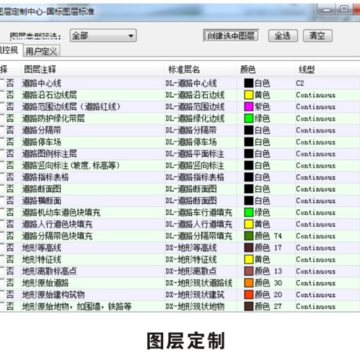Select the 道路中心线 layer annotation
The height and width of the screenshot is (360, 360).
click(42, 83)
